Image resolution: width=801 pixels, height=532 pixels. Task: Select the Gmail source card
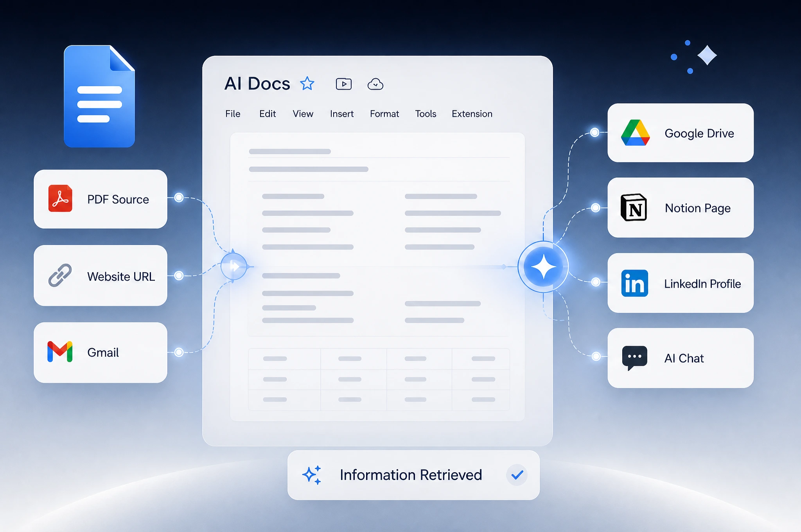coord(101,352)
